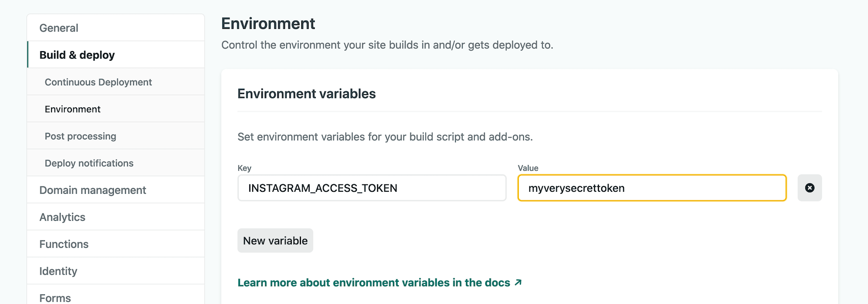Open the Forms settings section
Image resolution: width=868 pixels, height=304 pixels.
[55, 298]
